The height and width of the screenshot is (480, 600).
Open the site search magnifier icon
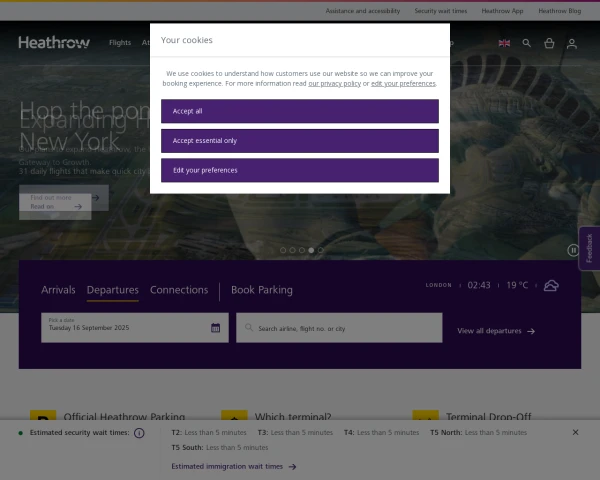tap(527, 43)
